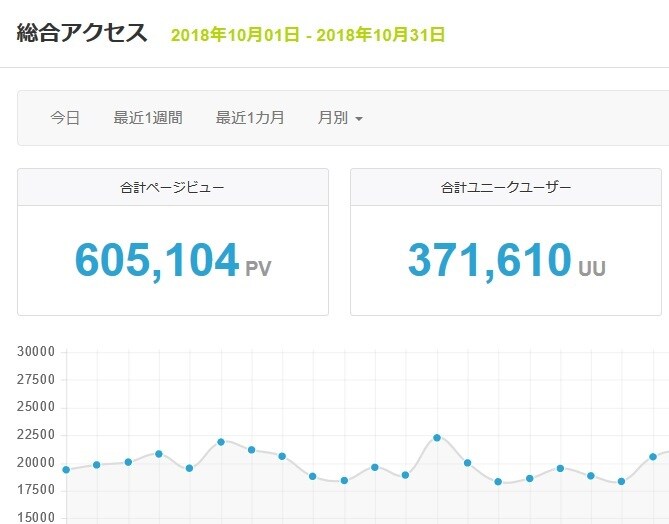
Task: Select the 今日 filter
Action: point(65,118)
